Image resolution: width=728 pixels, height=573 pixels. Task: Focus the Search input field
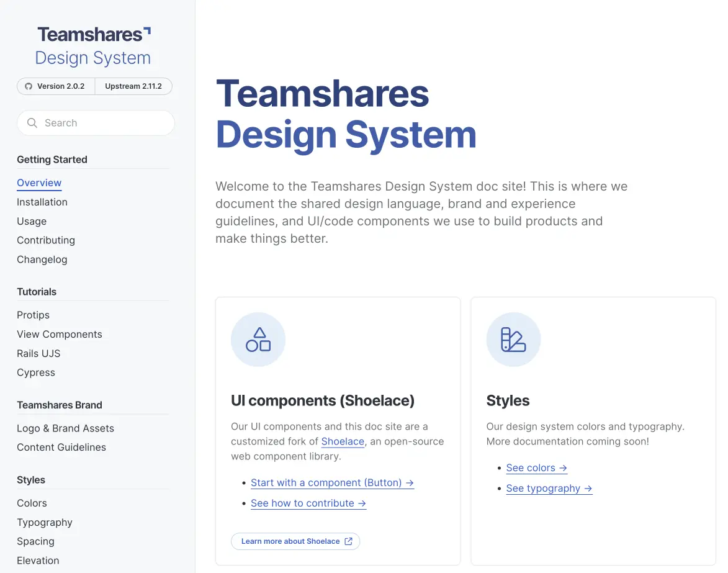(96, 123)
